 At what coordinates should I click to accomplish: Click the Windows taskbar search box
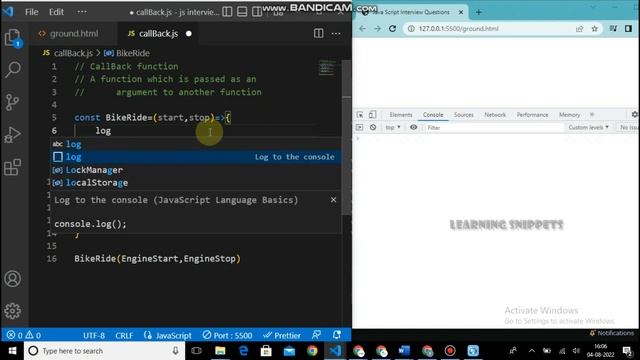(x=104, y=351)
